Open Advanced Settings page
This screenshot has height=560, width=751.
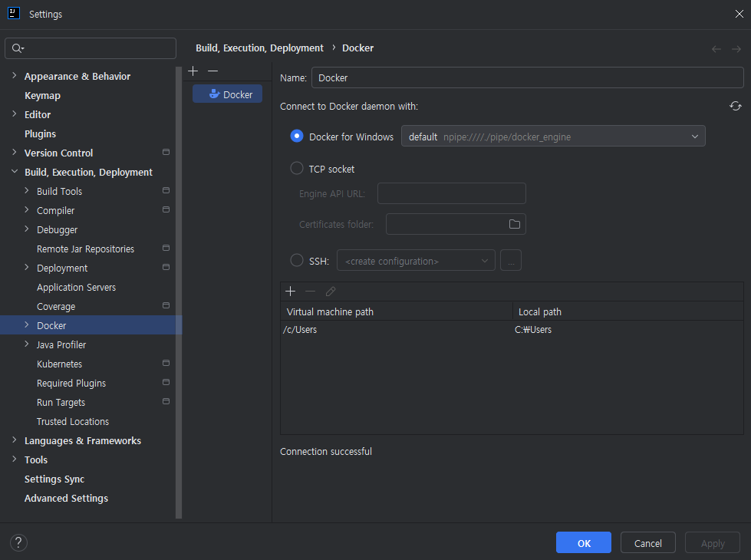66,498
